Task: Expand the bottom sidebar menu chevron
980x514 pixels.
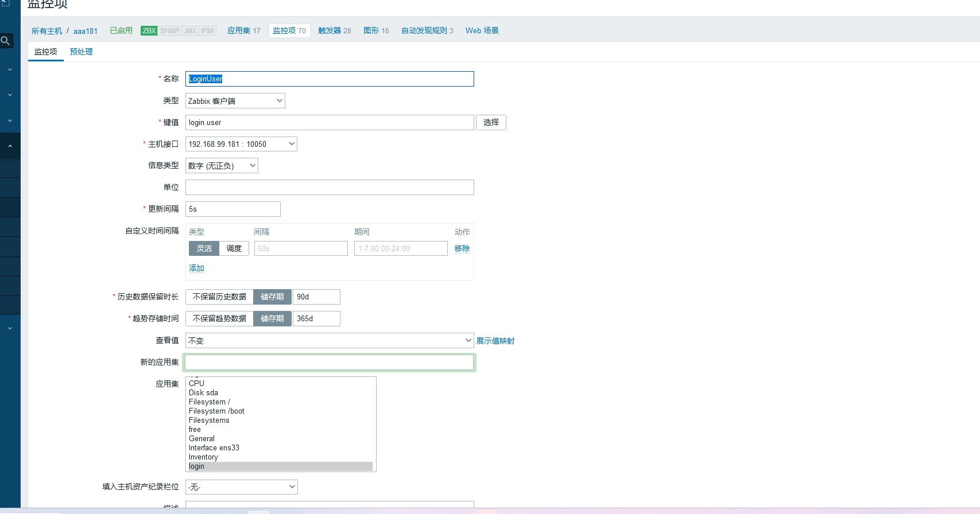Action: coord(10,328)
